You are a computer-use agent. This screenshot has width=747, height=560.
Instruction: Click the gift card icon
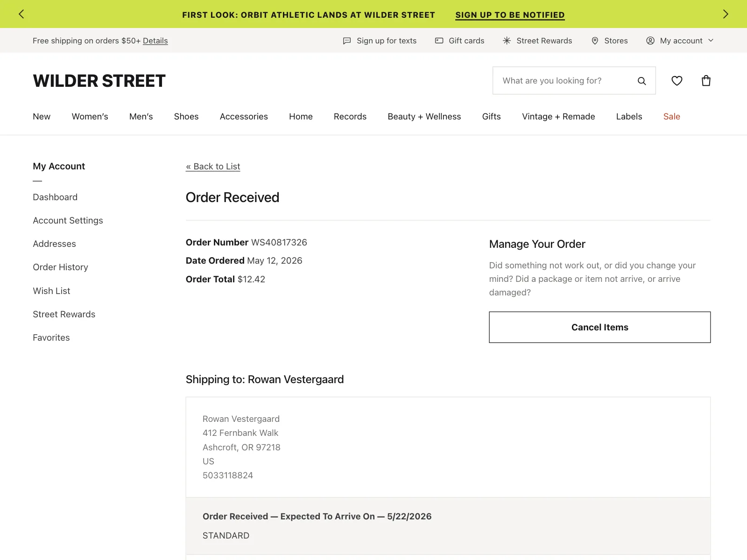[439, 41]
